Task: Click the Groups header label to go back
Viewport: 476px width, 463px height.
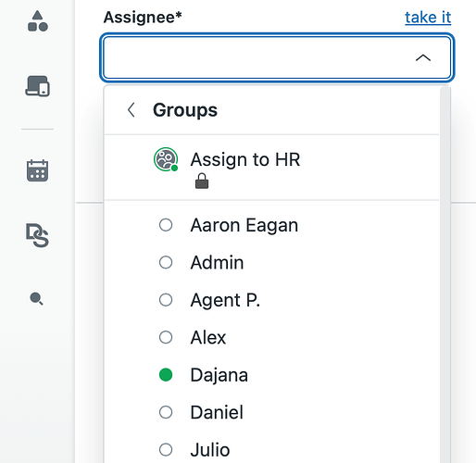Action: (x=185, y=110)
